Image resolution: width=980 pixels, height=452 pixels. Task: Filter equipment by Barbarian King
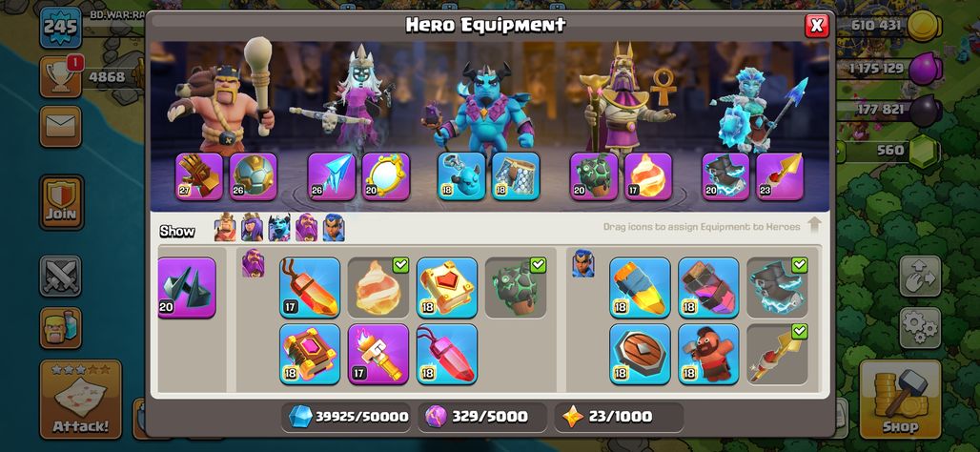(x=225, y=228)
